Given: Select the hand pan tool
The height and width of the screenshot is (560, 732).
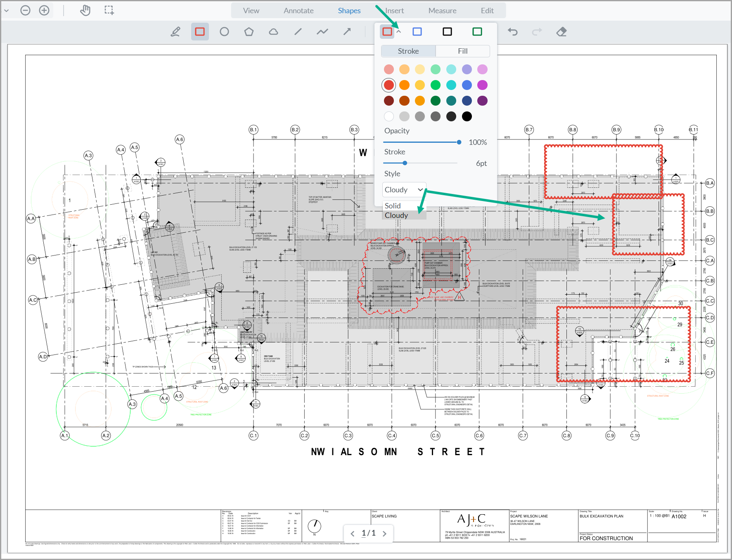Looking at the screenshot, I should [85, 10].
